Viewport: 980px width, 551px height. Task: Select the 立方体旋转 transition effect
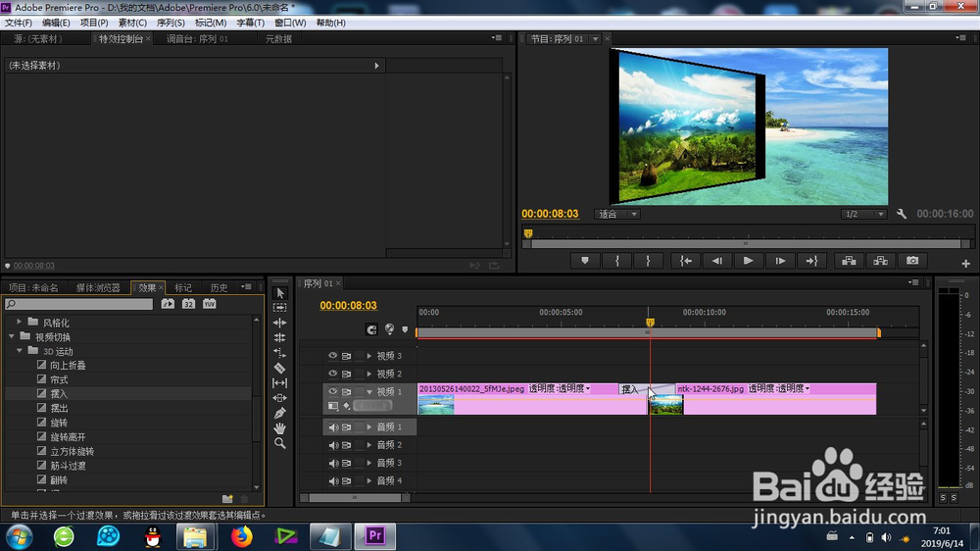pos(73,451)
